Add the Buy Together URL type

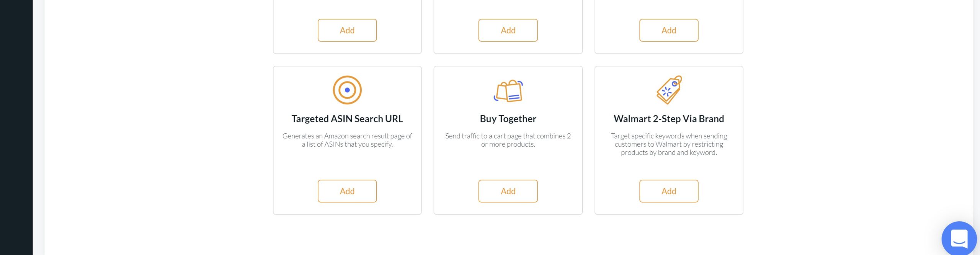(508, 191)
